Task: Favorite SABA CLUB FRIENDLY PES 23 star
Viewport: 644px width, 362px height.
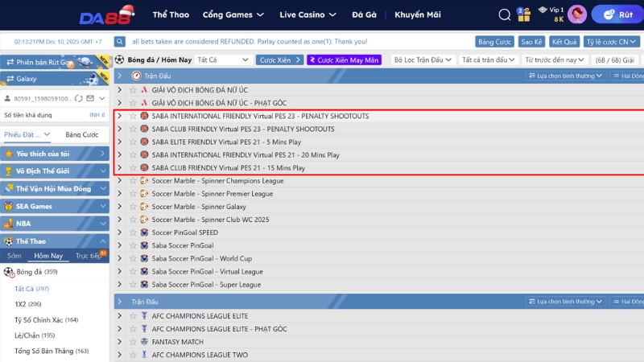Action: pos(133,129)
